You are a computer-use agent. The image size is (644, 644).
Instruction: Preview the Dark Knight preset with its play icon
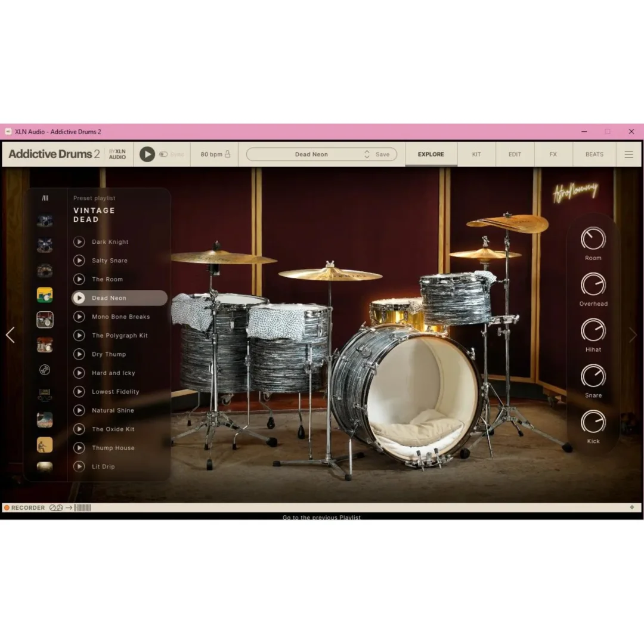coord(79,242)
